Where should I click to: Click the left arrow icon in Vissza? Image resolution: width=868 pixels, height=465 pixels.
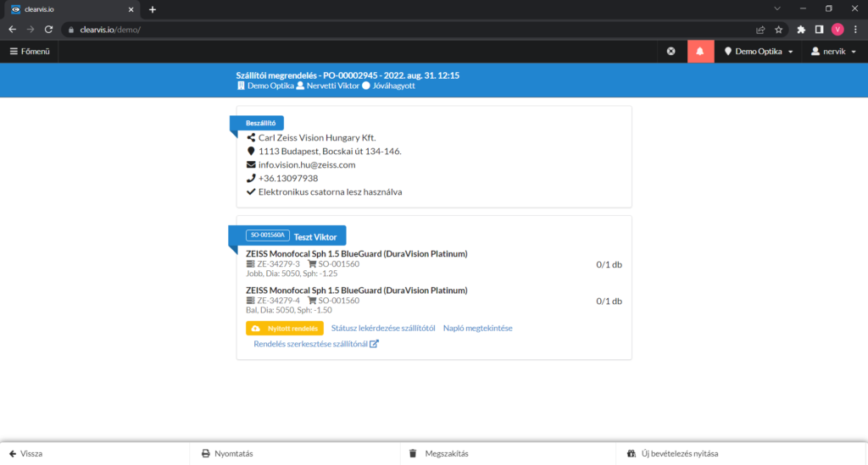click(x=13, y=453)
